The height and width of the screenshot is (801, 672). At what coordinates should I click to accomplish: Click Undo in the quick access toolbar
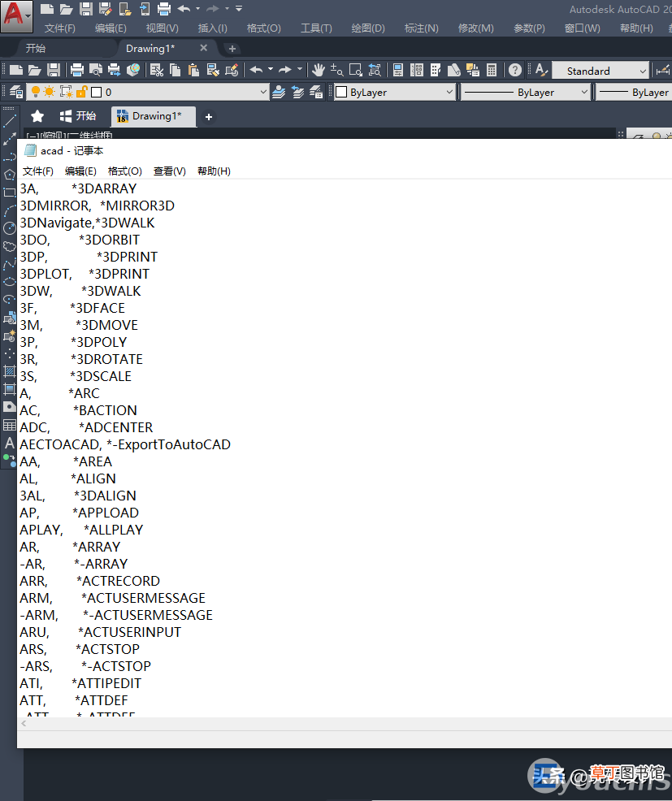184,9
